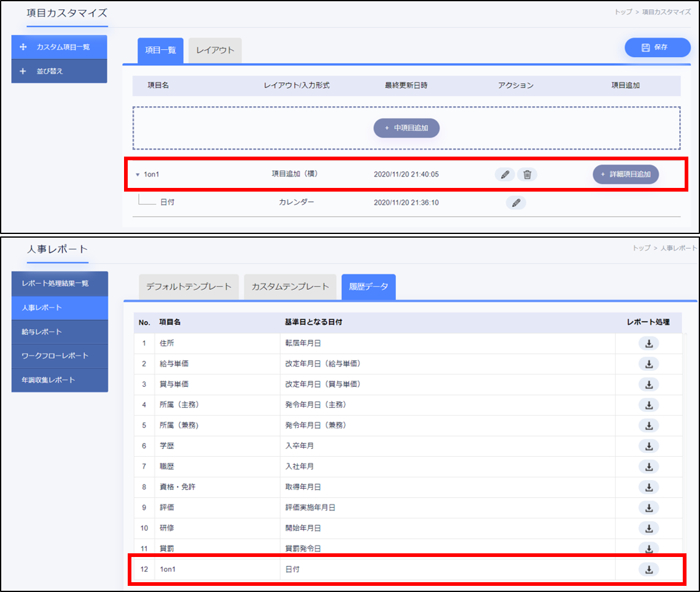Screen dimensions: 700x592
Task: Download the 所属（主務） history report
Action: tap(648, 405)
